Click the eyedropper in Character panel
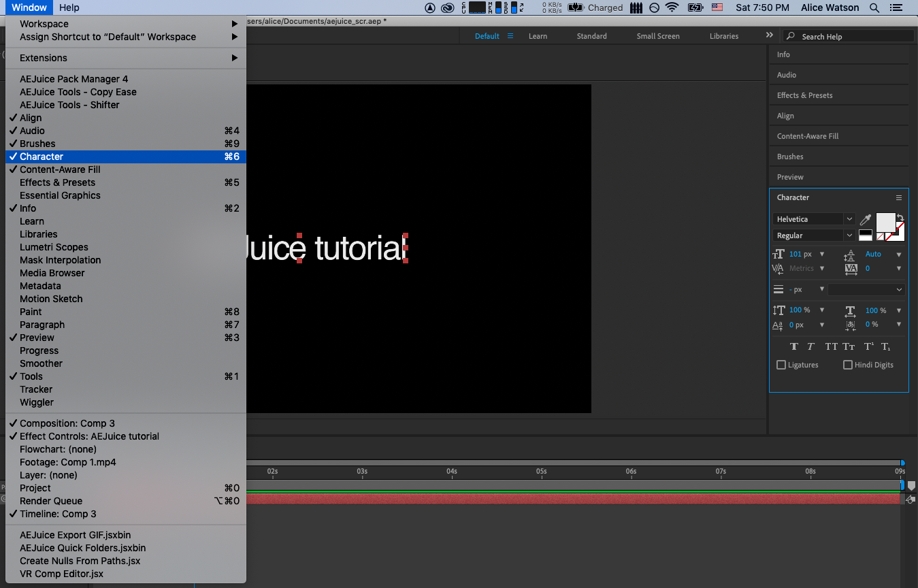918x588 pixels. pyautogui.click(x=866, y=219)
